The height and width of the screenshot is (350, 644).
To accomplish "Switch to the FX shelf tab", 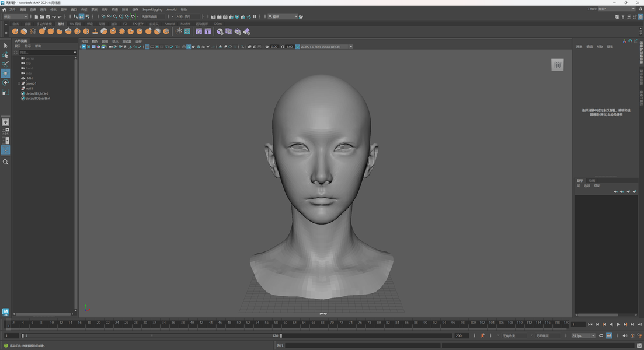I will point(126,24).
